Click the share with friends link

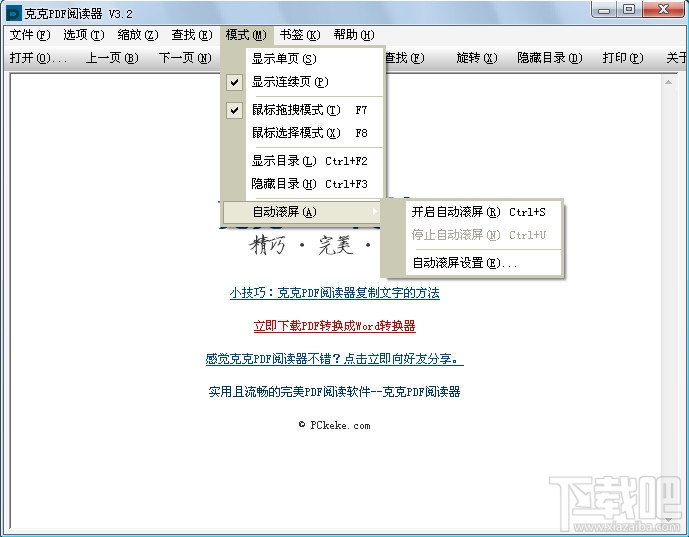(x=334, y=359)
